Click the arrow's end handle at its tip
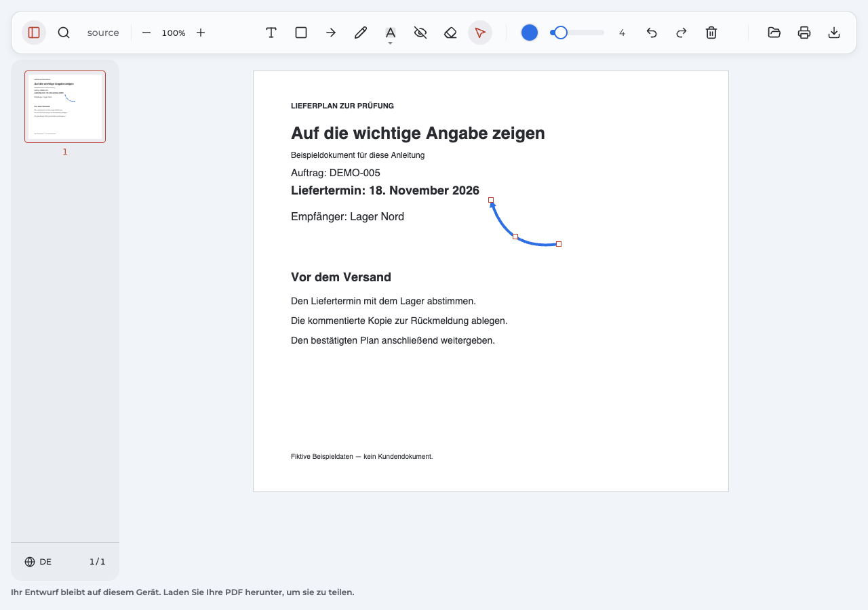This screenshot has height=610, width=868. click(491, 200)
